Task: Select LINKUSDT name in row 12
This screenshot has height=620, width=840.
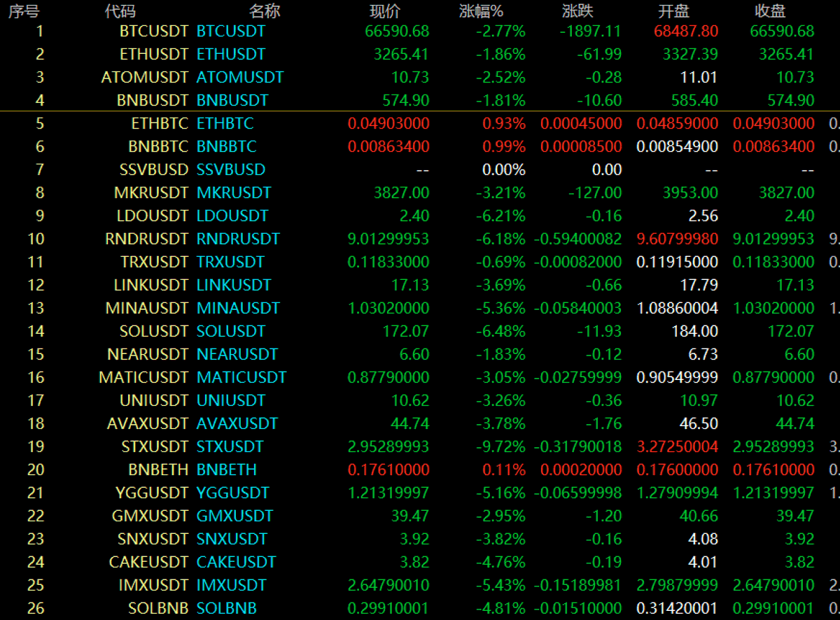Action: [234, 285]
